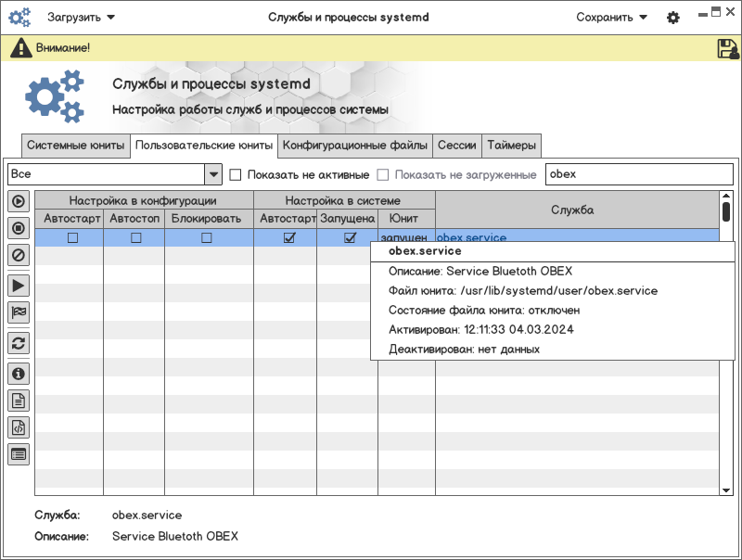Click the search field containing 'obex'
This screenshot has height=560, width=742.
click(639, 174)
